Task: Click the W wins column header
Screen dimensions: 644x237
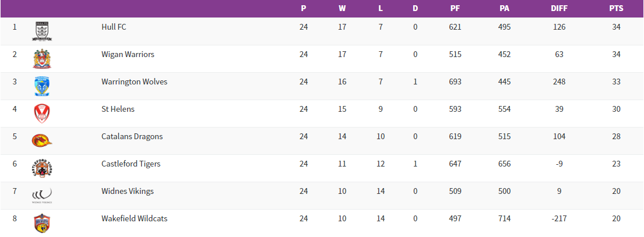Action: (x=342, y=9)
